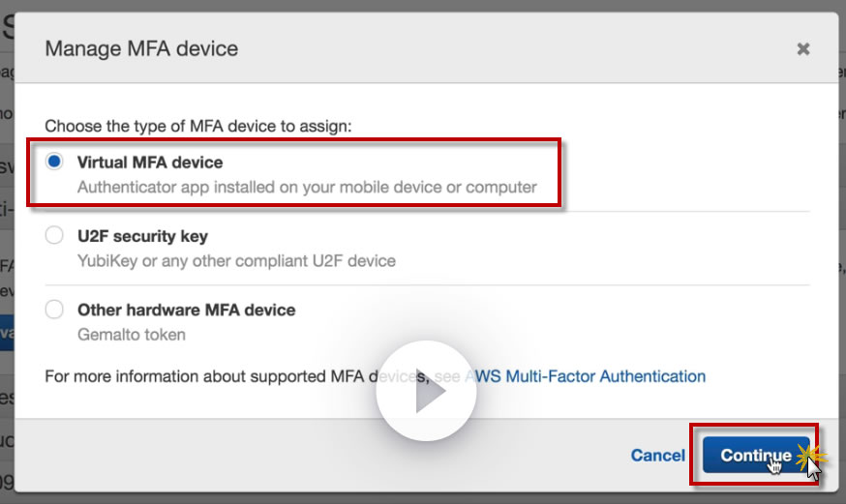The height and width of the screenshot is (504, 846).
Task: Click the 'Other hardware MFA device' label
Action: [186, 311]
